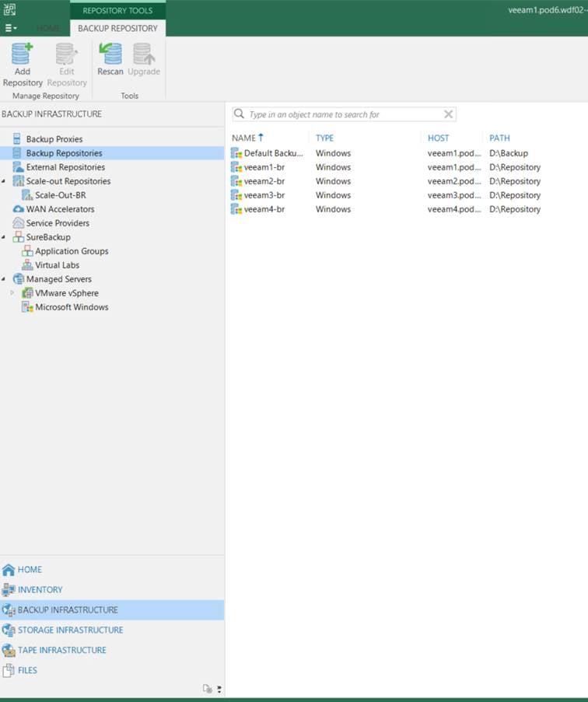The width and height of the screenshot is (588, 702).
Task: Click the veeam2.pod host cell
Action: (454, 181)
